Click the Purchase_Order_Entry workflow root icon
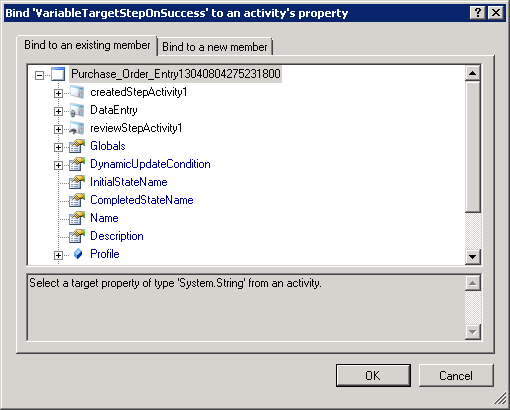510x410 pixels. point(58,74)
